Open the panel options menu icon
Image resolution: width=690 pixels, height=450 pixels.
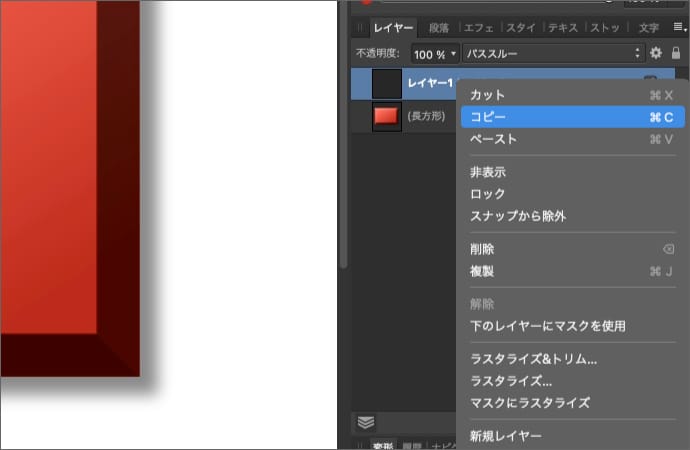pos(680,27)
